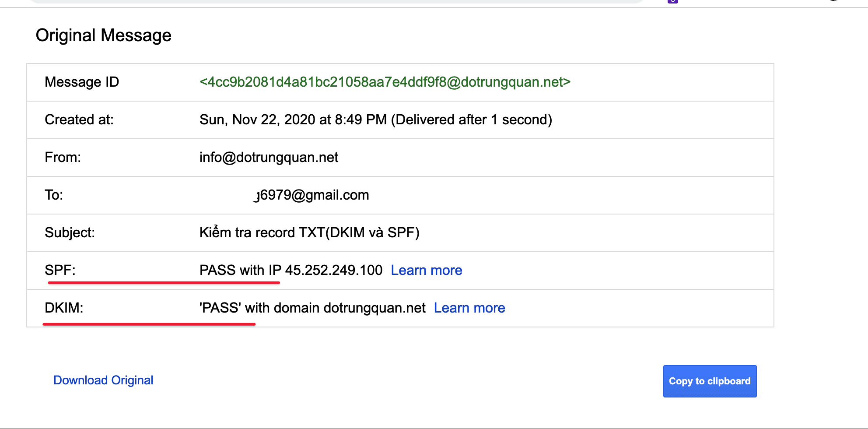
Task: Click the To: row label
Action: 54,195
